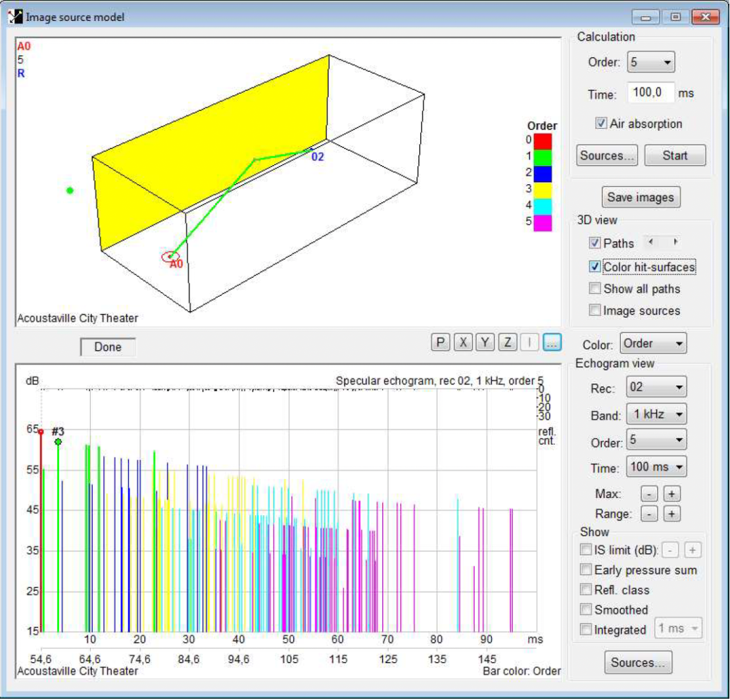Image resolution: width=730 pixels, height=700 pixels.
Task: Uncheck Color hit-surfaces in 3D view
Action: pyautogui.click(x=595, y=267)
